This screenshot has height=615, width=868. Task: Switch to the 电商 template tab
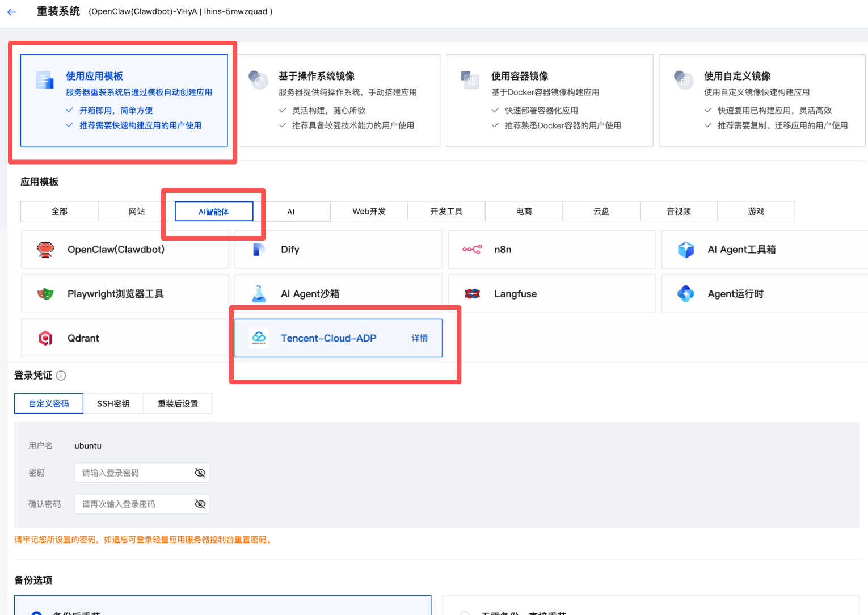point(524,211)
